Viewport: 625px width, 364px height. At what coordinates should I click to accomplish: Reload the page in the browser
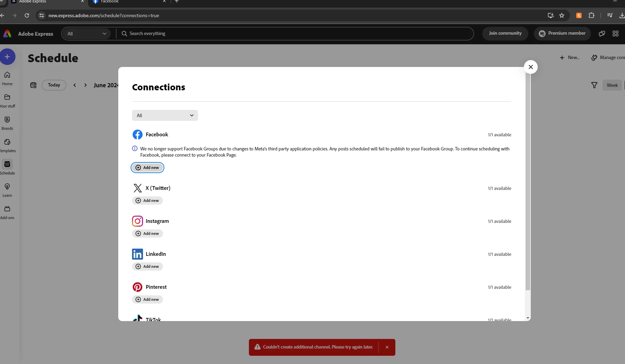27,15
